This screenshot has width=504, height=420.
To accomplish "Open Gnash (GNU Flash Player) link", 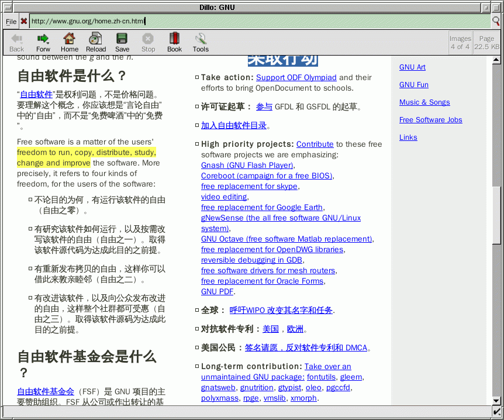I will pyautogui.click(x=247, y=166).
